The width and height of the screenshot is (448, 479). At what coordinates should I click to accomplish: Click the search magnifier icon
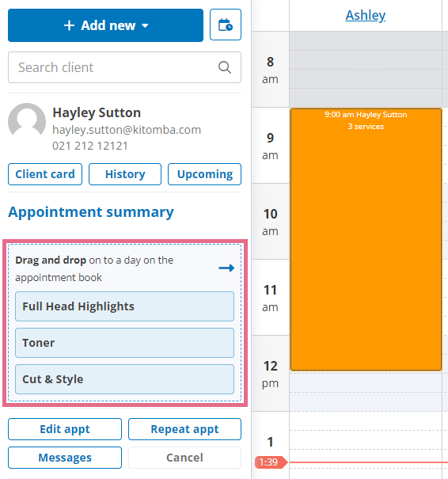(x=225, y=67)
